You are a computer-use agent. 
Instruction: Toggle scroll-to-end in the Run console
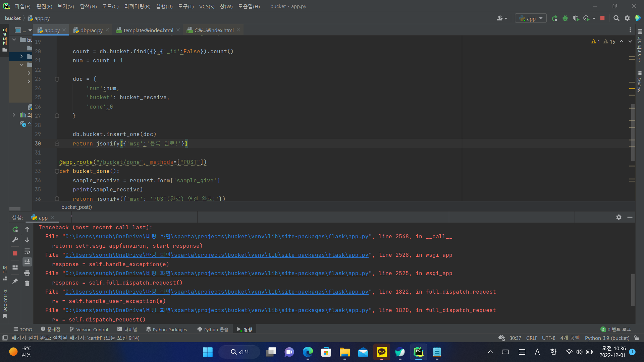click(x=27, y=262)
